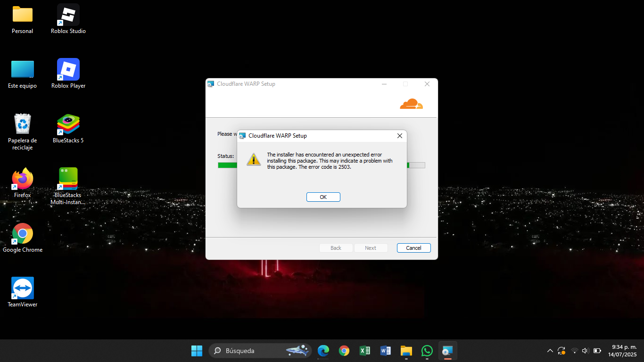The image size is (644, 362).
Task: Click OK in the error dialog
Action: click(323, 197)
